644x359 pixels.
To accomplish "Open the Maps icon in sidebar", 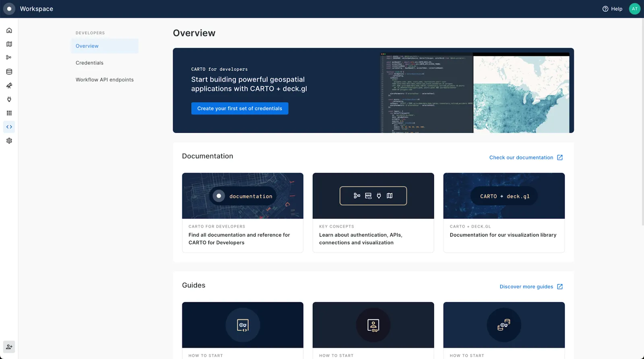I will 9,44.
